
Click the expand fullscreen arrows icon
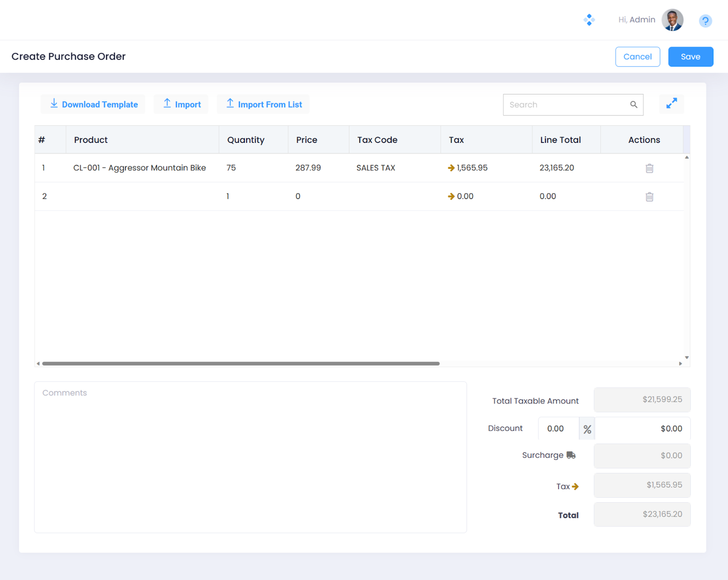[671, 104]
